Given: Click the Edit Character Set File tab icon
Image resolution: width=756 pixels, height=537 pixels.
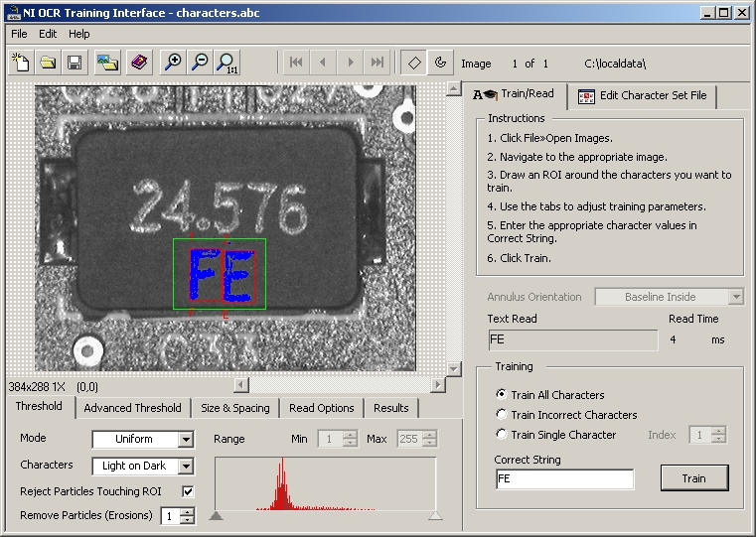Looking at the screenshot, I should (586, 96).
